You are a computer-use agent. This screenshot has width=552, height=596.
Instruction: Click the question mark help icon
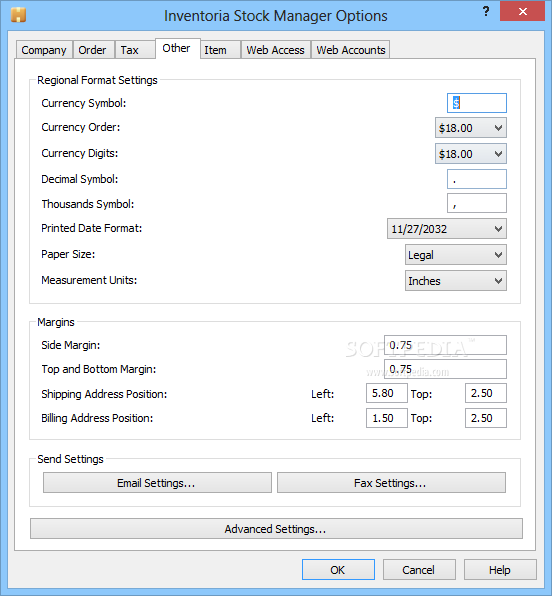coord(486,11)
